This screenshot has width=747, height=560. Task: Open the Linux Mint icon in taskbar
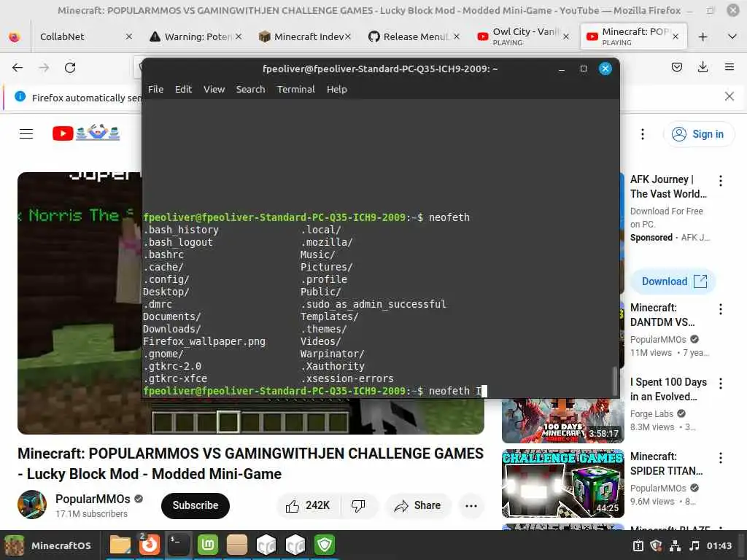tap(208, 545)
